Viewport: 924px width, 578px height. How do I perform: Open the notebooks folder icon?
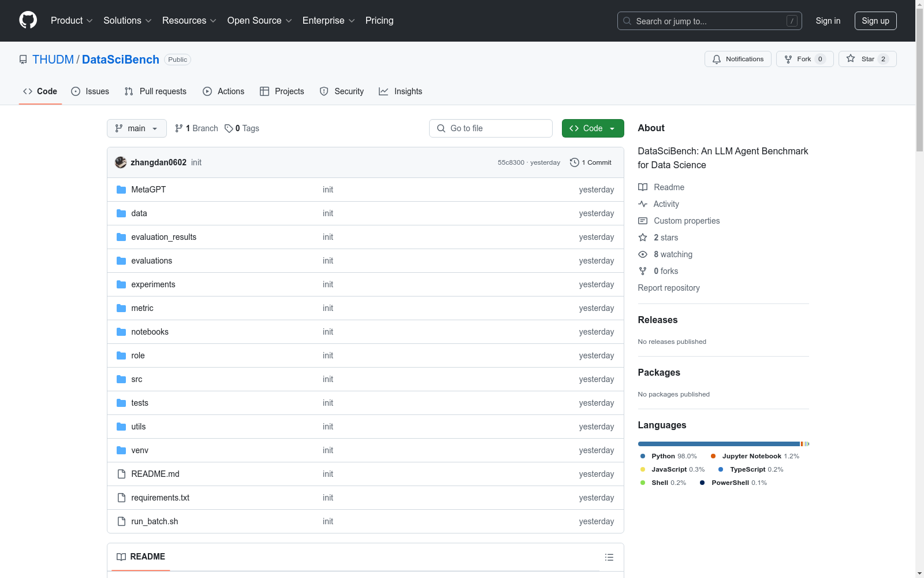121,332
